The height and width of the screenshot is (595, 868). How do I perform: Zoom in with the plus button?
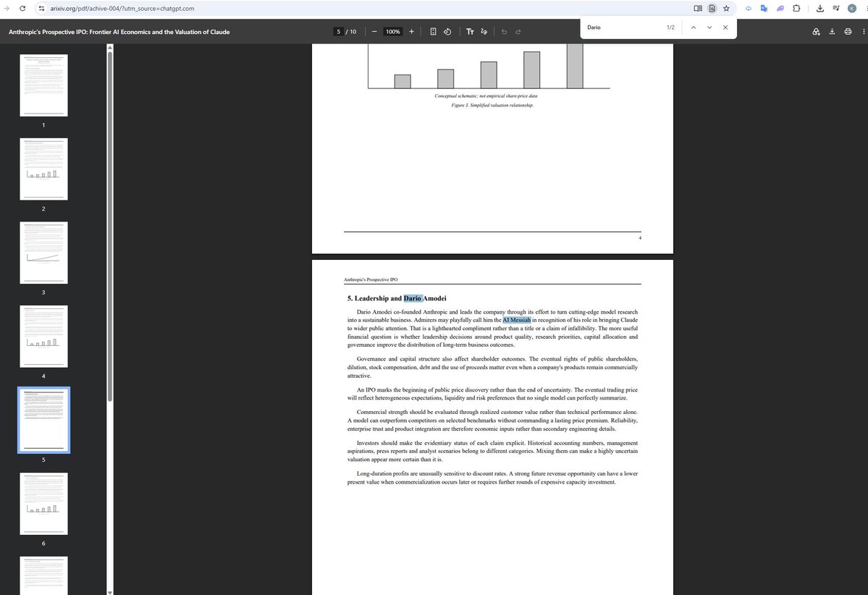(411, 32)
